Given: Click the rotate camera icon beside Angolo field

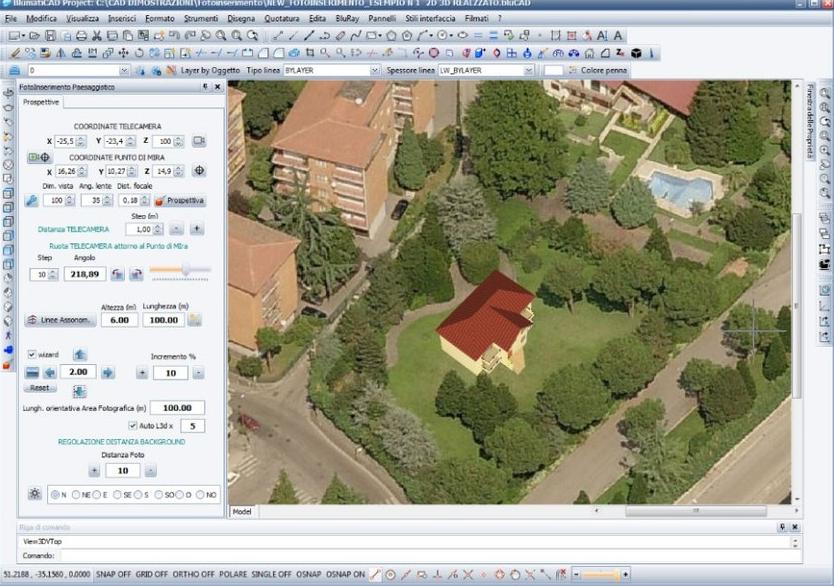Looking at the screenshot, I should click(118, 273).
